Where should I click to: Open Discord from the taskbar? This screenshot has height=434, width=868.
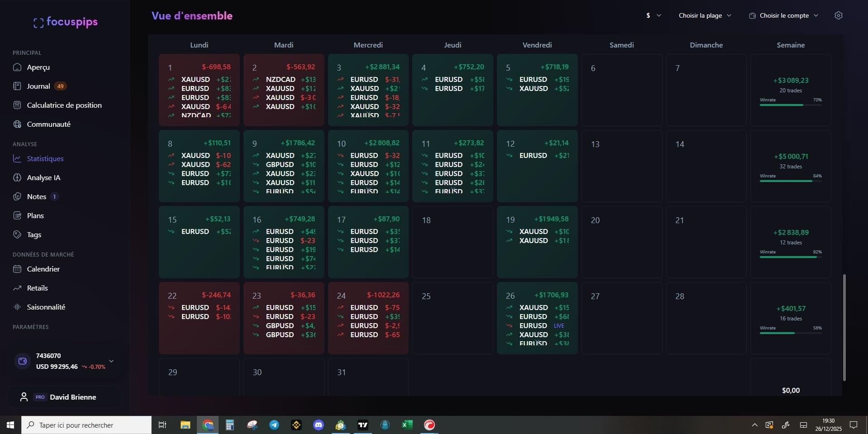pos(319,425)
